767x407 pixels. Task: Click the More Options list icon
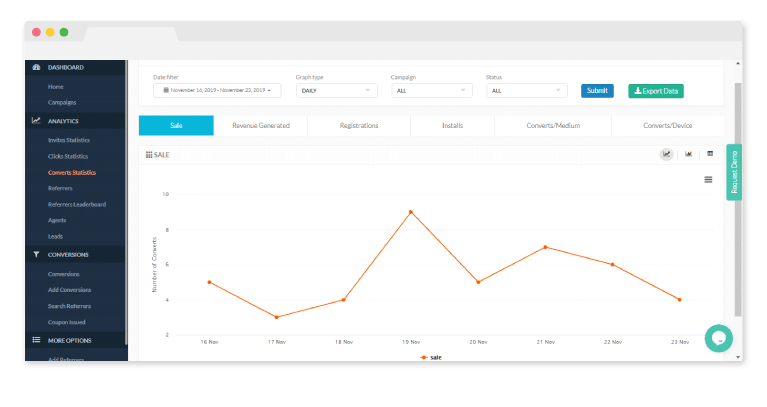click(36, 340)
